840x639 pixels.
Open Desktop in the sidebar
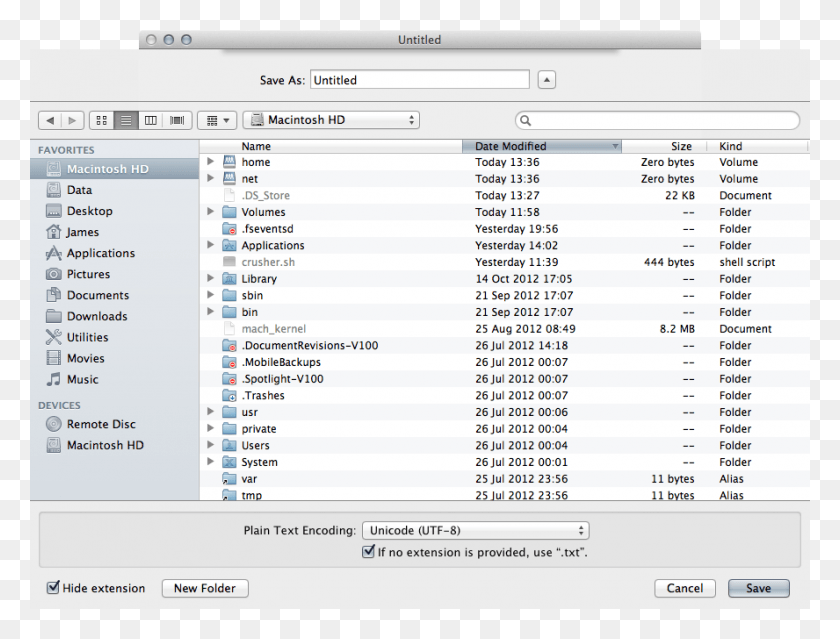point(115,211)
